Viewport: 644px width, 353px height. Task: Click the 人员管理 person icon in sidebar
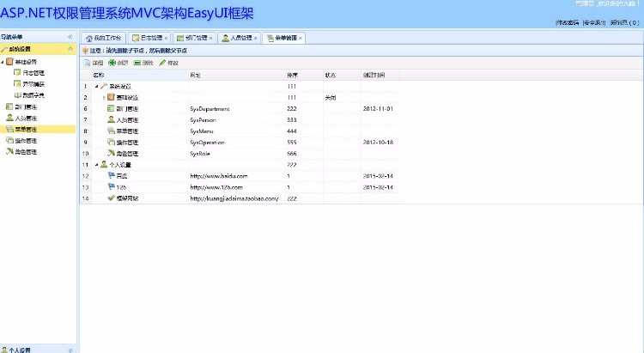(9, 118)
